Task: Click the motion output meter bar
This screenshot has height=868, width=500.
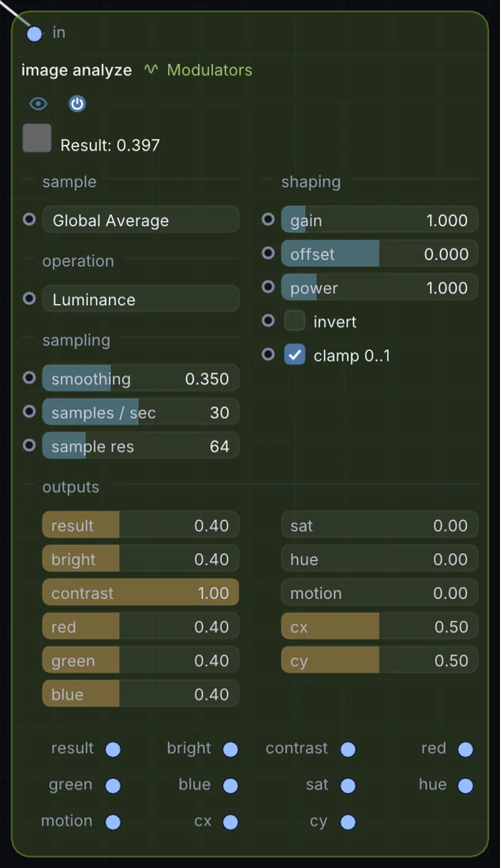Action: [x=379, y=593]
